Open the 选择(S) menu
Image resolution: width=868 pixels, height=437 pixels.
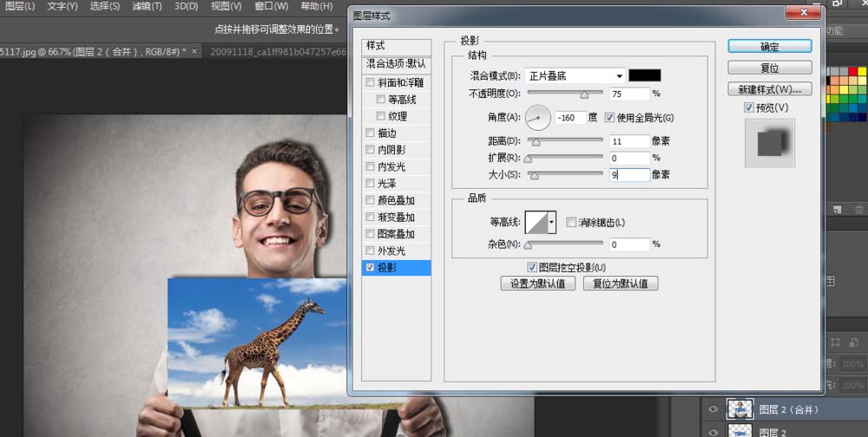pos(105,7)
